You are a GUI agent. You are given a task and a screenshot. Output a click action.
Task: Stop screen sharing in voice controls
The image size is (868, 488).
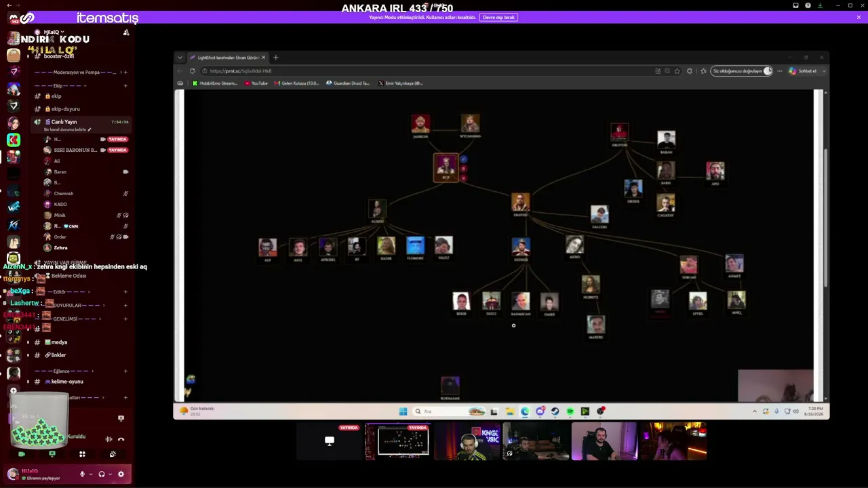pyautogui.click(x=52, y=454)
